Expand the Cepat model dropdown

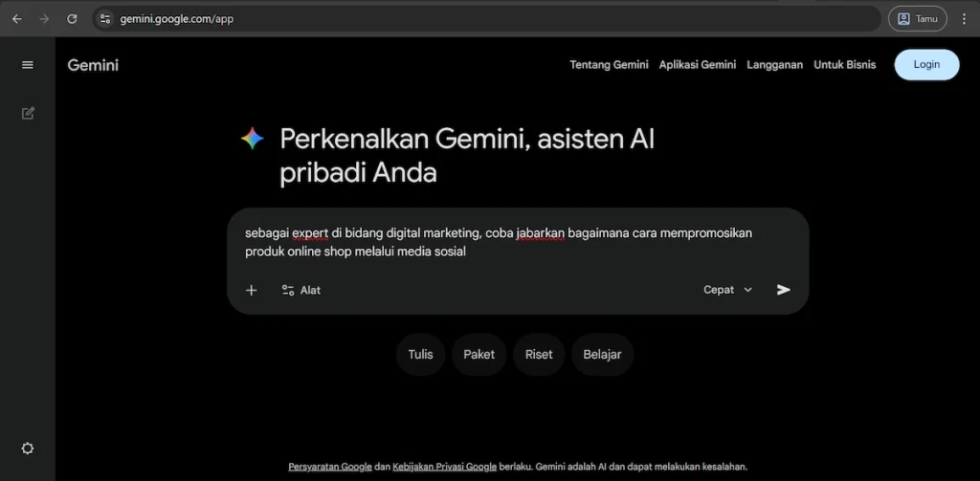pos(728,290)
